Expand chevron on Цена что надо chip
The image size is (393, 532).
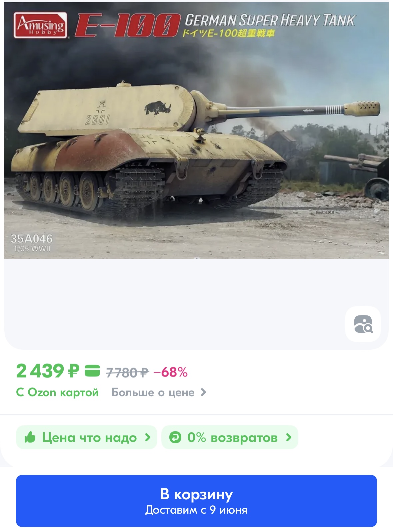(148, 437)
